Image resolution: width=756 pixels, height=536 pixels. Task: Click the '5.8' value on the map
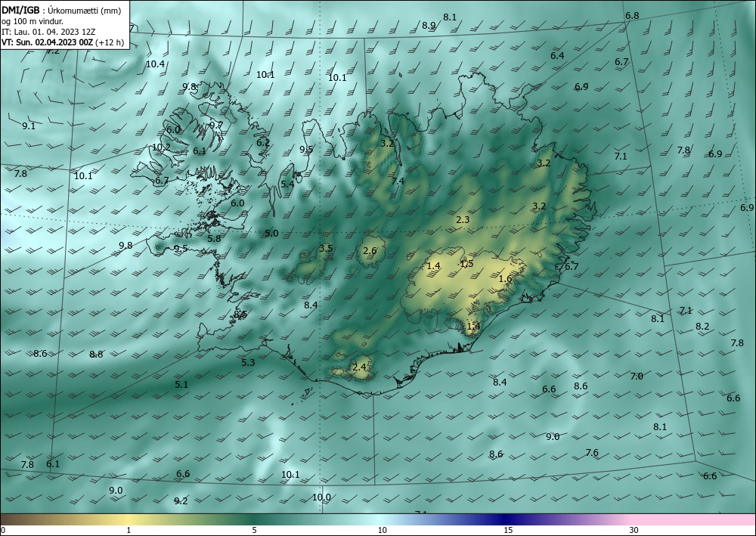(x=214, y=239)
